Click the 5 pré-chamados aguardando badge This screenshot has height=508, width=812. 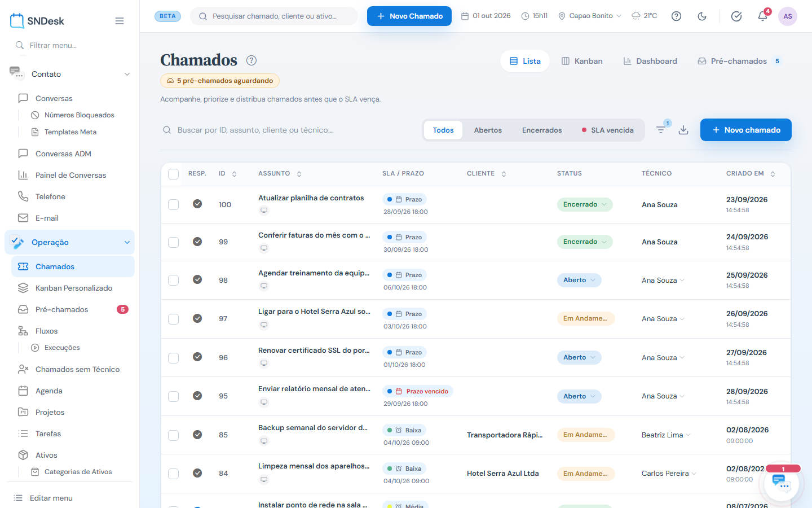(220, 81)
